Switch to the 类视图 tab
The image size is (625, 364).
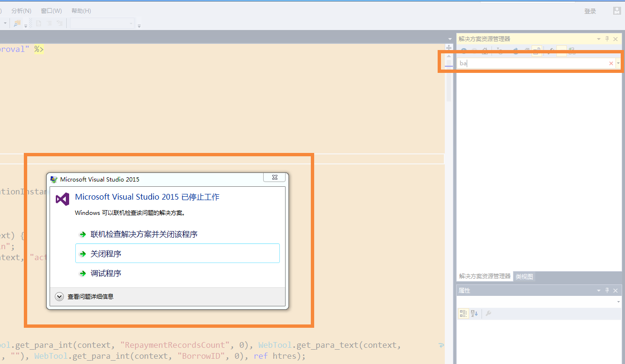click(524, 276)
